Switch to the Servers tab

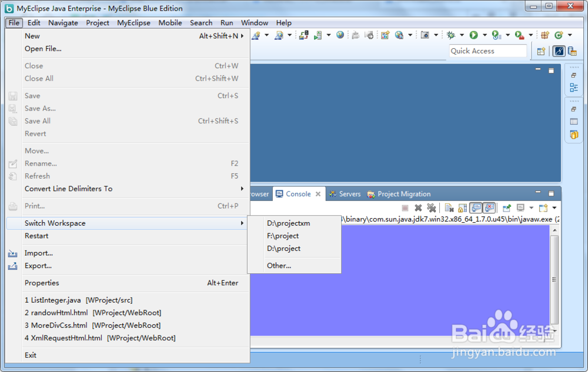coord(345,194)
